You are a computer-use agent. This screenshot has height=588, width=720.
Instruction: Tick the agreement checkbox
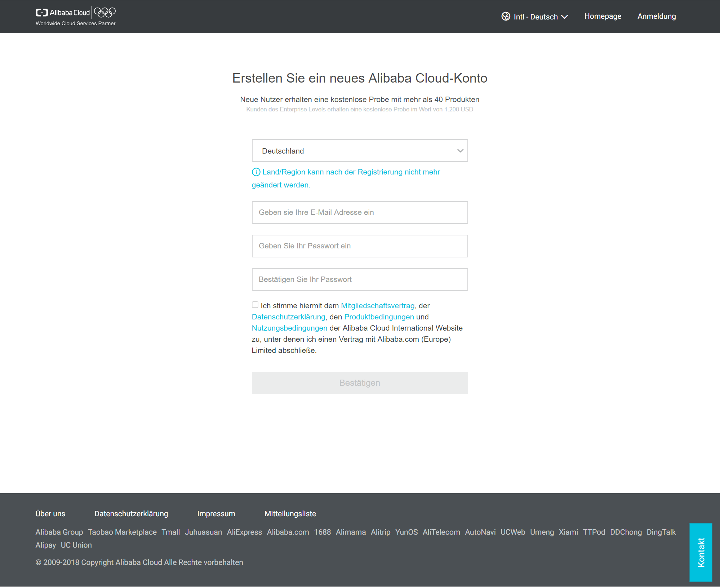pyautogui.click(x=255, y=305)
